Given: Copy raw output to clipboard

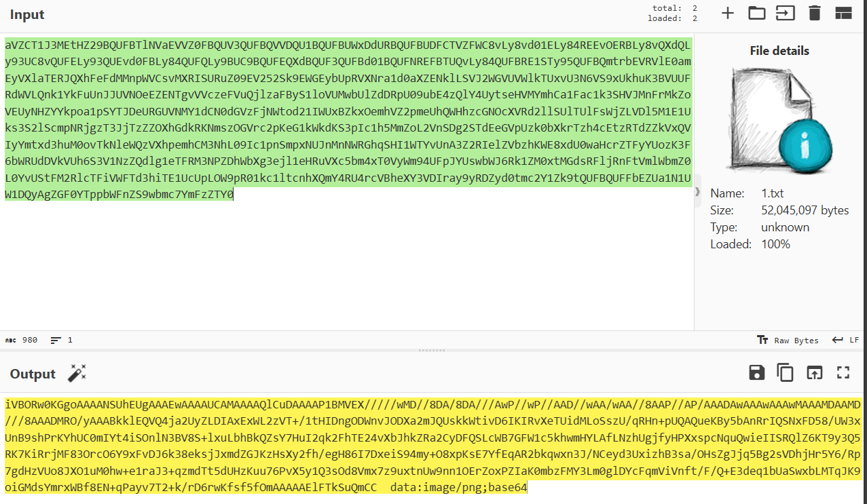Looking at the screenshot, I should point(786,372).
